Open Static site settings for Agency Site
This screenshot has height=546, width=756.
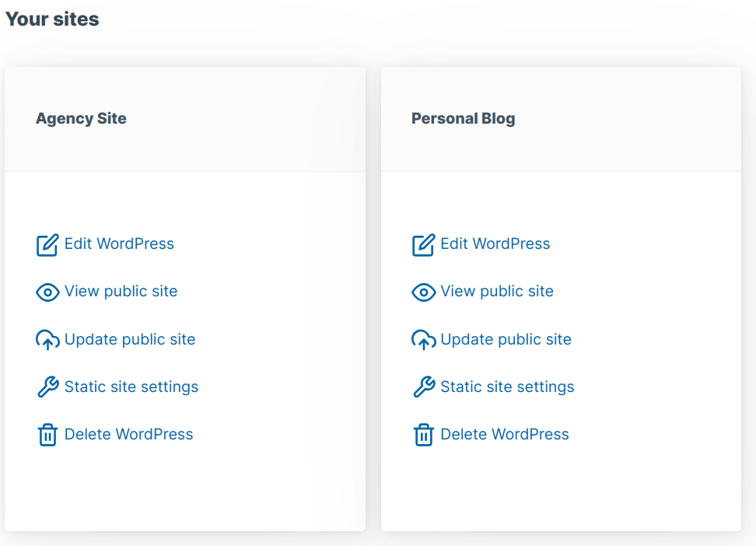click(x=131, y=387)
